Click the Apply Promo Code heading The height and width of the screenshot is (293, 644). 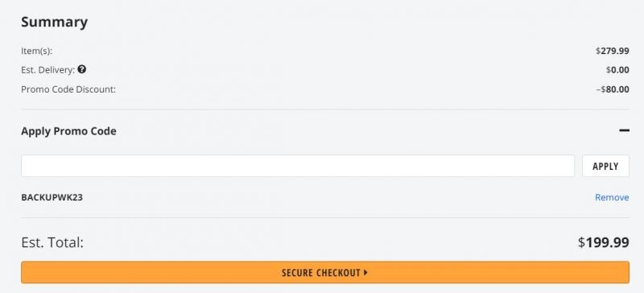[x=68, y=131]
